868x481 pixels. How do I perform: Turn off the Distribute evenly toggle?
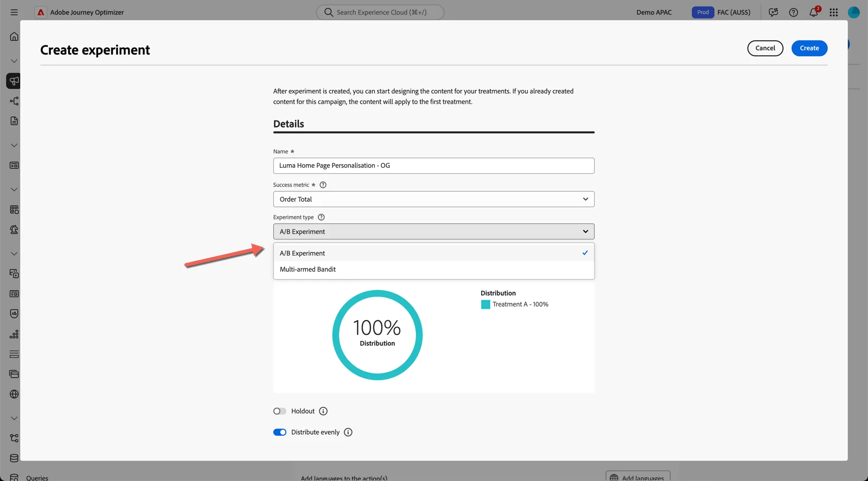pyautogui.click(x=280, y=432)
